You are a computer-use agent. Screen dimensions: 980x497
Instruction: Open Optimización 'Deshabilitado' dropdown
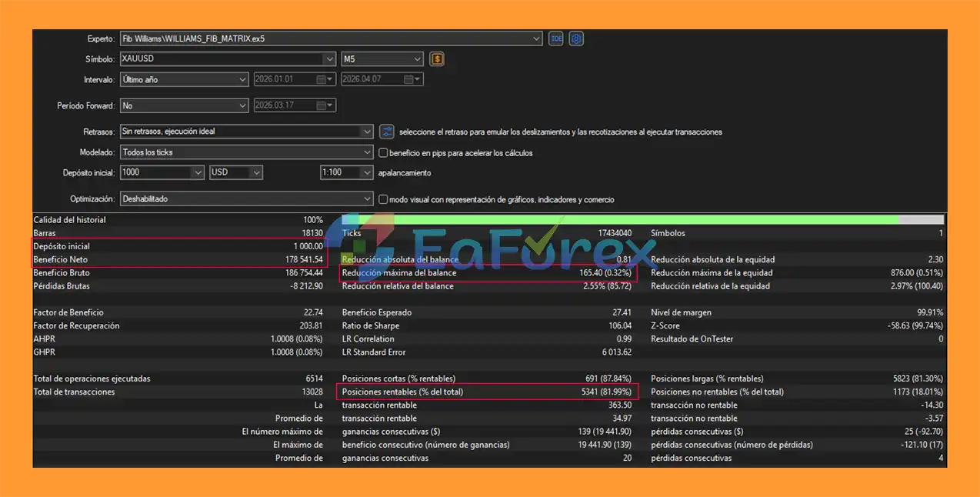click(x=367, y=199)
